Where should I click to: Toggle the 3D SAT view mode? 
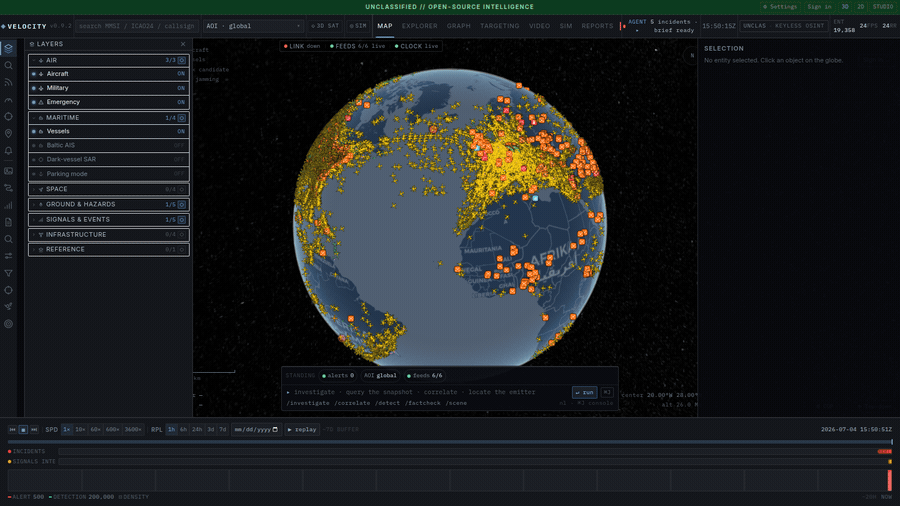tap(325, 26)
